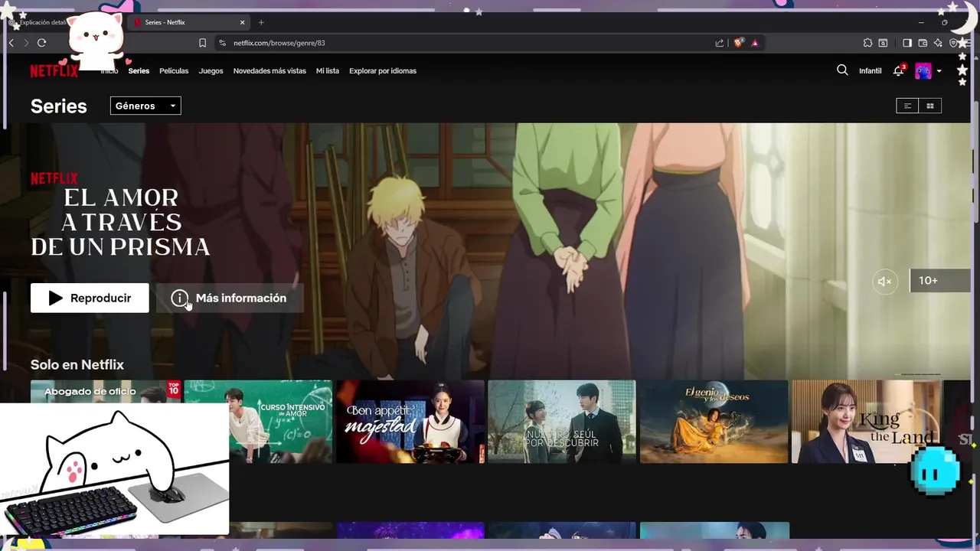
Task: Open site settings icon in address bar
Action: click(x=222, y=43)
